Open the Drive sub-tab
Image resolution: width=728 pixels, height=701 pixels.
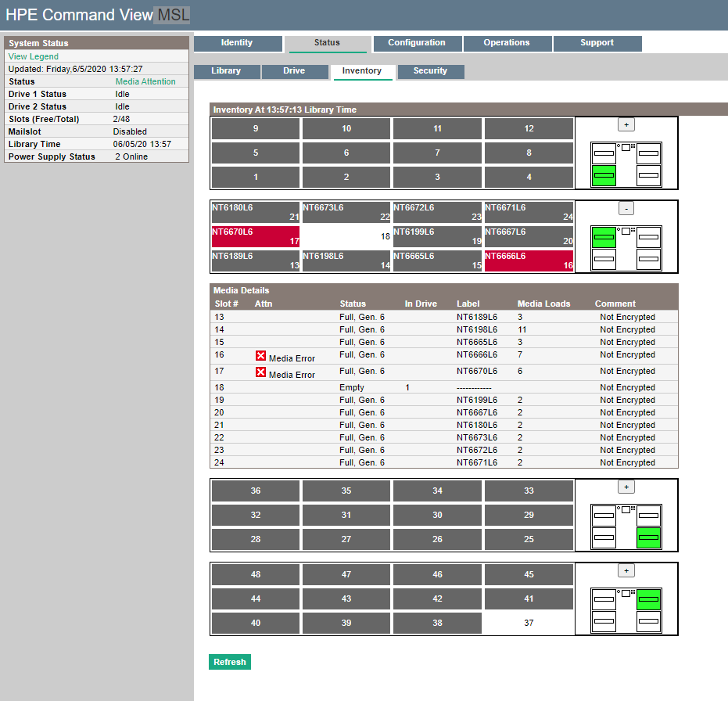tap(295, 71)
